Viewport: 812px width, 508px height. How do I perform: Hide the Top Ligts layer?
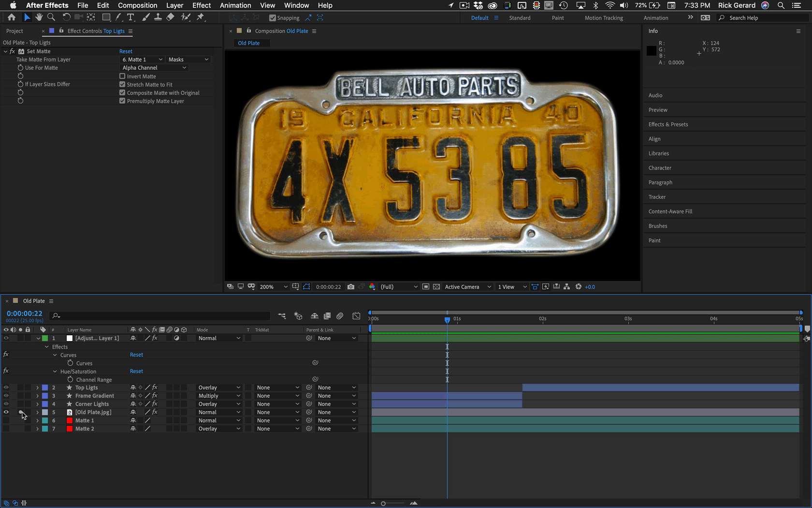(6, 388)
